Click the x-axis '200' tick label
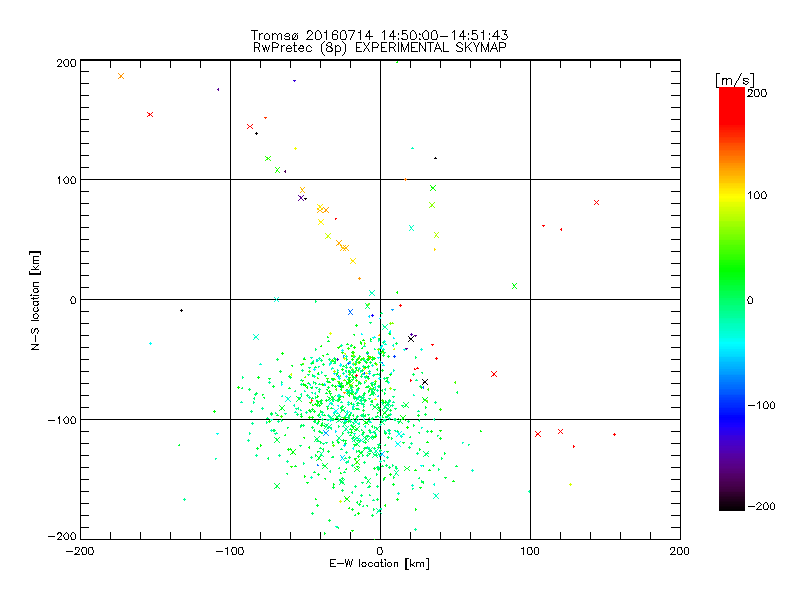The width and height of the screenshot is (800, 600). [680, 551]
